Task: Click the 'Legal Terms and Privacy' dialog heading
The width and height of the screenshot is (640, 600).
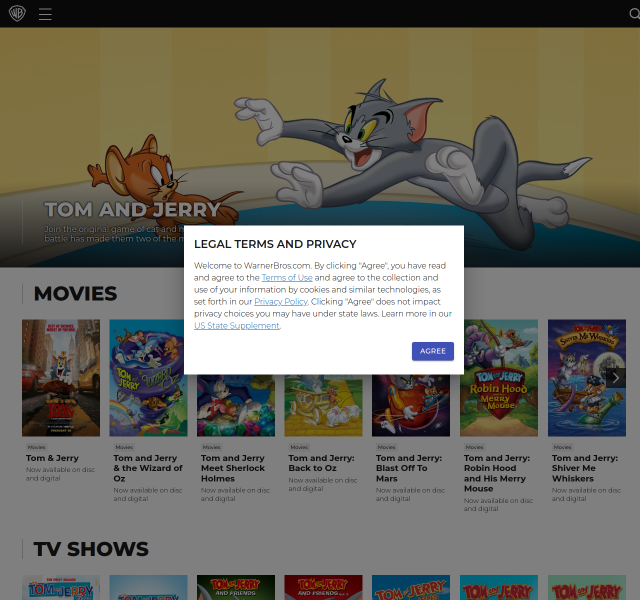Action: pos(275,244)
